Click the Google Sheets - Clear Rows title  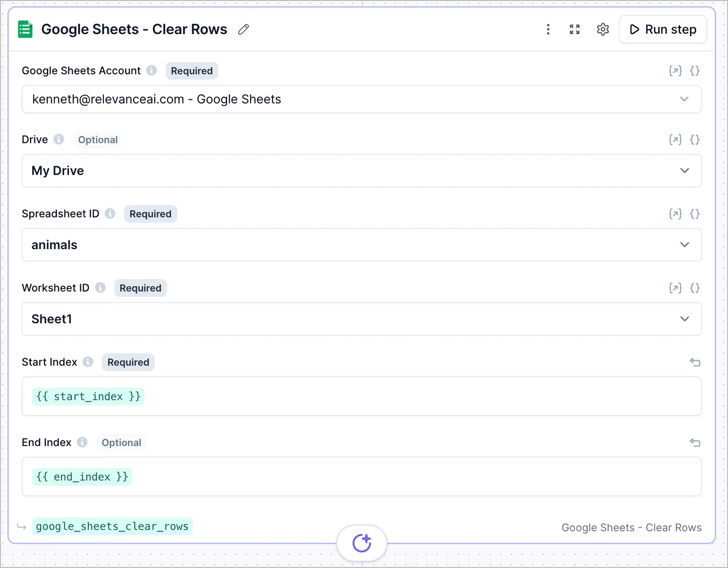point(134,30)
